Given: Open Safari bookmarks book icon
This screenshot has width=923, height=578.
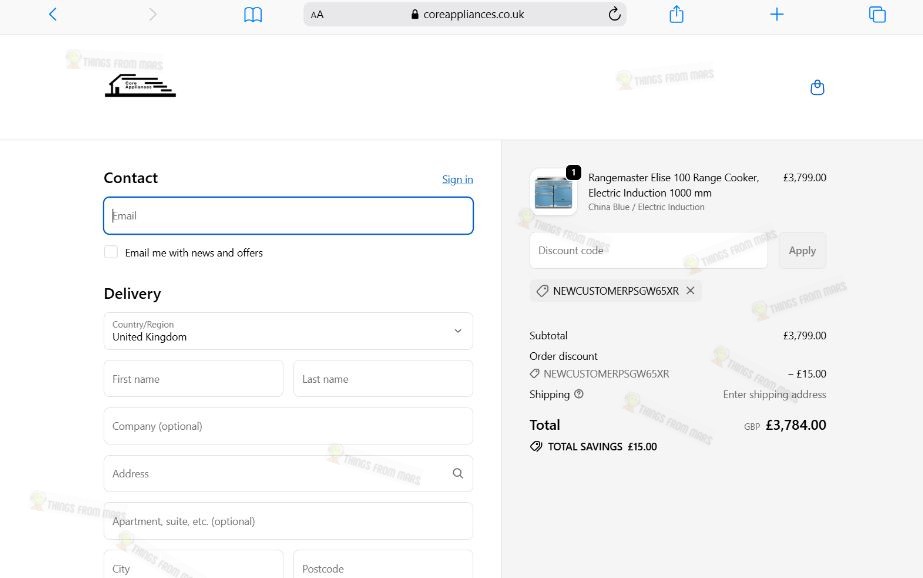Looking at the screenshot, I should point(253,14).
